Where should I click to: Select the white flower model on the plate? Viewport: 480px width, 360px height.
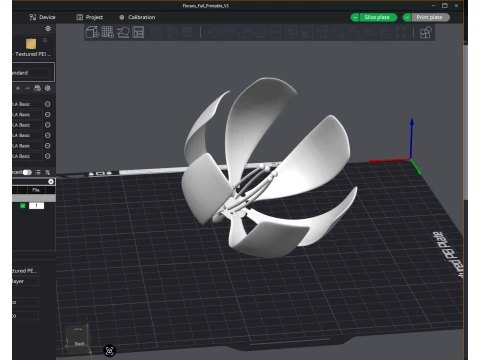click(267, 167)
